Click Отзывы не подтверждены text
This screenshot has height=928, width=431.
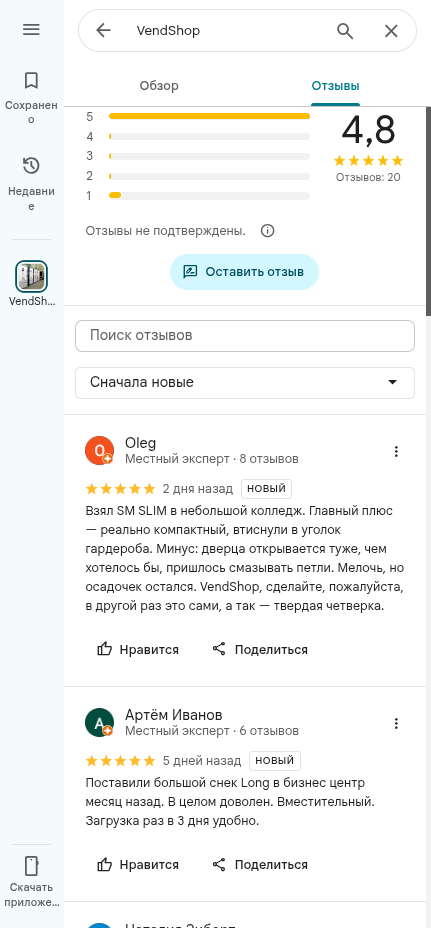pyautogui.click(x=166, y=231)
